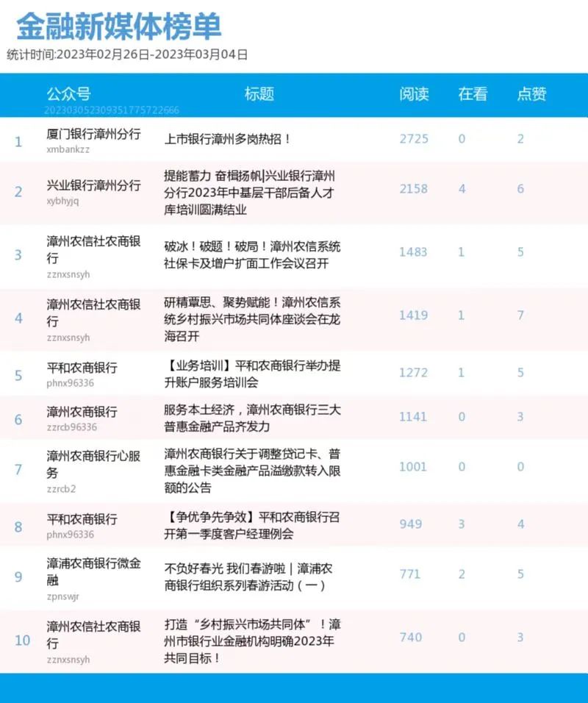
Task: Click read count 1419
Action: point(414,315)
